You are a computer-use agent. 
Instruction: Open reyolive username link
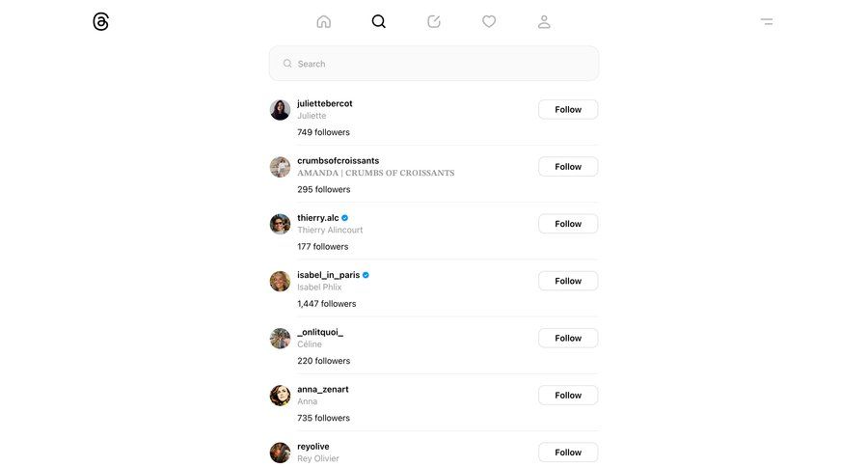pyautogui.click(x=313, y=447)
